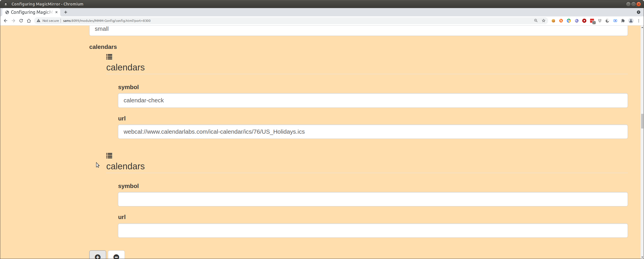Viewport: 644px width, 259px height.
Task: Click the cookie extension icon
Action: point(553,21)
